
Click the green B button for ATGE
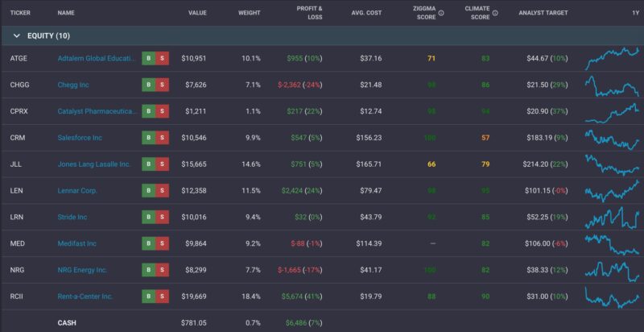point(149,58)
